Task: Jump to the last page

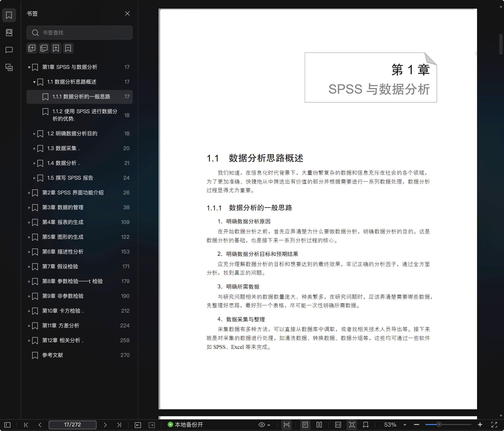Action: point(119,425)
